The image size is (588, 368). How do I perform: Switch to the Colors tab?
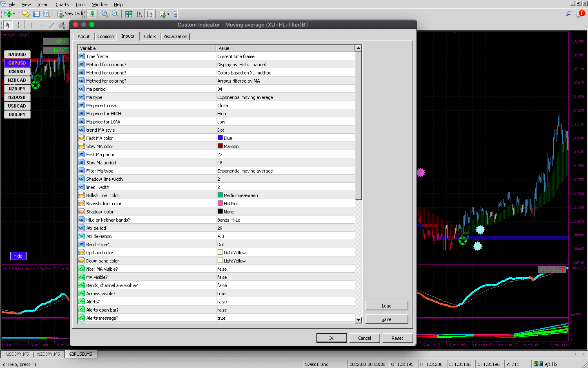tap(150, 36)
